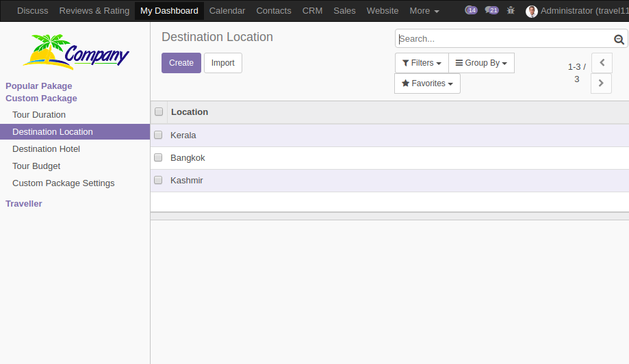Open the Favorites dropdown

pyautogui.click(x=427, y=83)
